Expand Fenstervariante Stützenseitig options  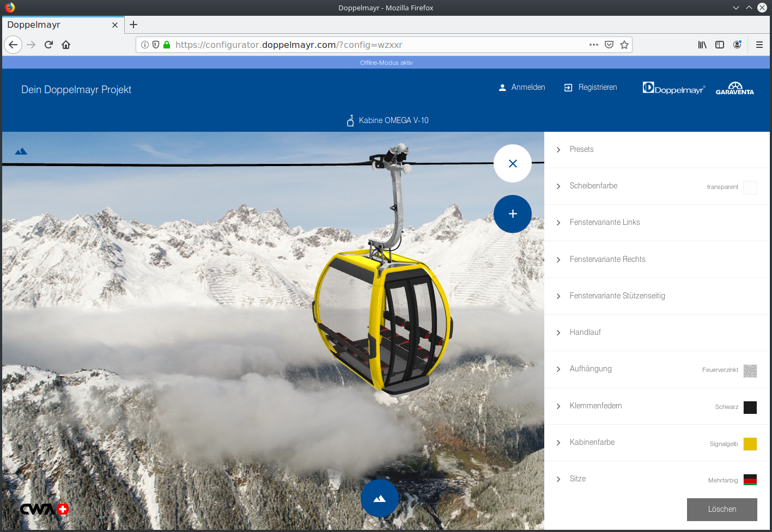(657, 296)
